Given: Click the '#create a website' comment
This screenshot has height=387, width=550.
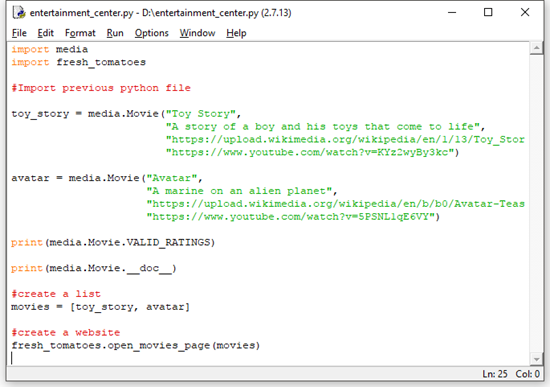Looking at the screenshot, I should [66, 333].
